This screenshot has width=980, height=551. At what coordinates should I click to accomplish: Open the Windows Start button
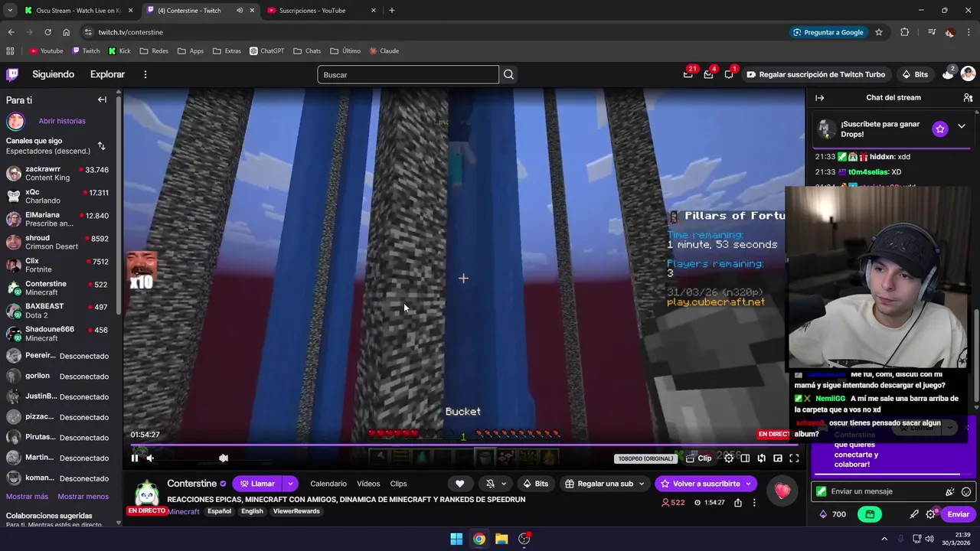point(456,539)
